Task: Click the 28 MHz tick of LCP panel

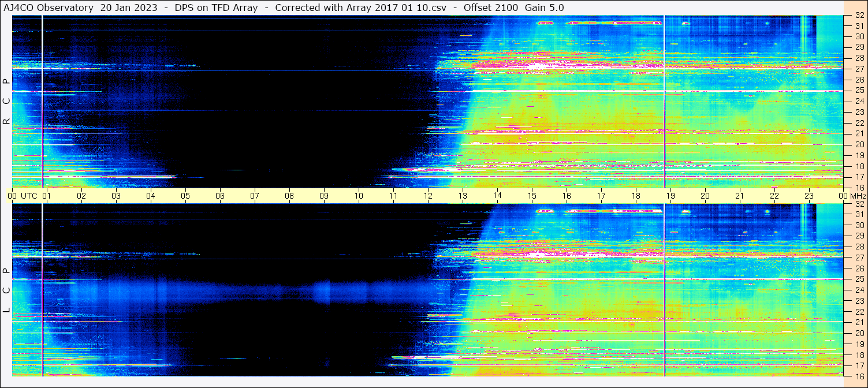Action: coord(859,247)
